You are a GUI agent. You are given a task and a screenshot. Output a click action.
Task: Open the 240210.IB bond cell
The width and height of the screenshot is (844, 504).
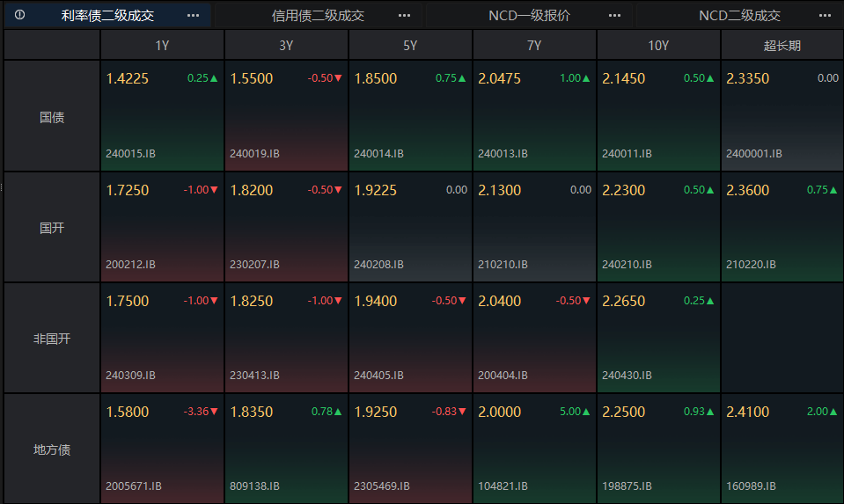point(658,227)
